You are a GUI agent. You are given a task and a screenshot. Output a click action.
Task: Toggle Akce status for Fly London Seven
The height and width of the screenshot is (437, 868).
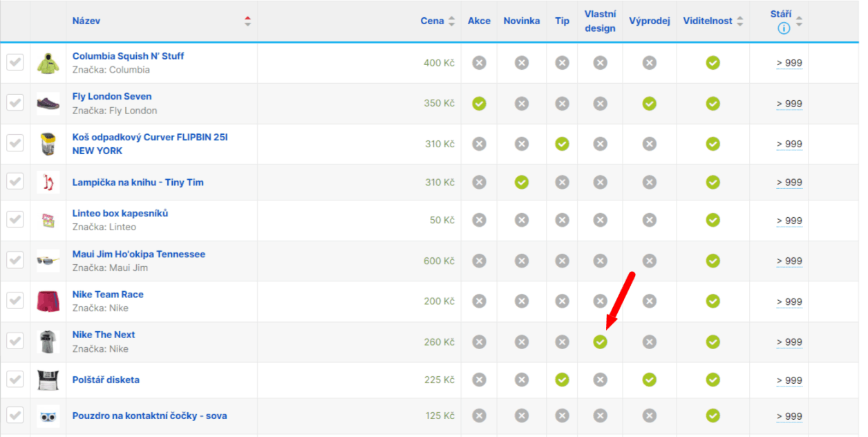pyautogui.click(x=479, y=104)
